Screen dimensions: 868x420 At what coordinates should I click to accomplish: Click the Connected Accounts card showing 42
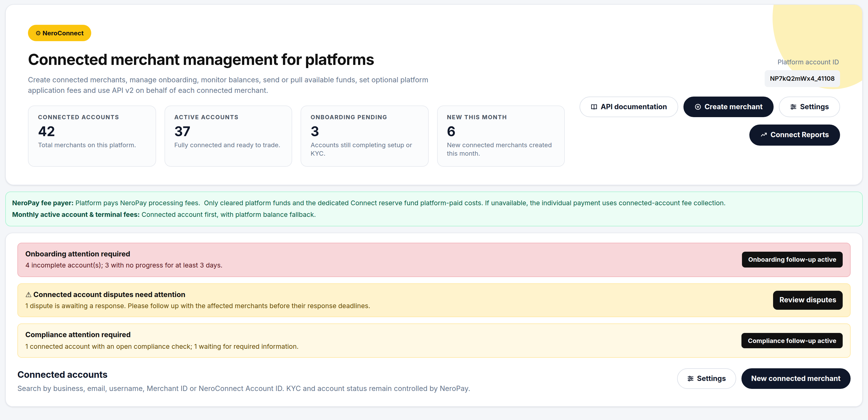(x=92, y=136)
